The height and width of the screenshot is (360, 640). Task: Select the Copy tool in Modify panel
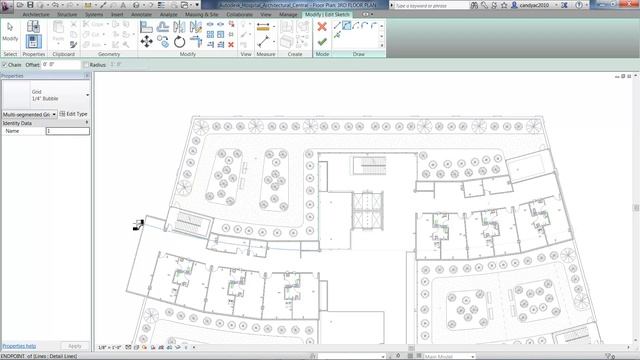point(163,41)
